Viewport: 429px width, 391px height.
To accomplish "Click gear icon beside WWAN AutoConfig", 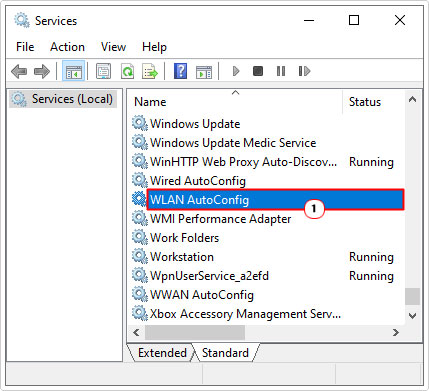I will point(139,295).
